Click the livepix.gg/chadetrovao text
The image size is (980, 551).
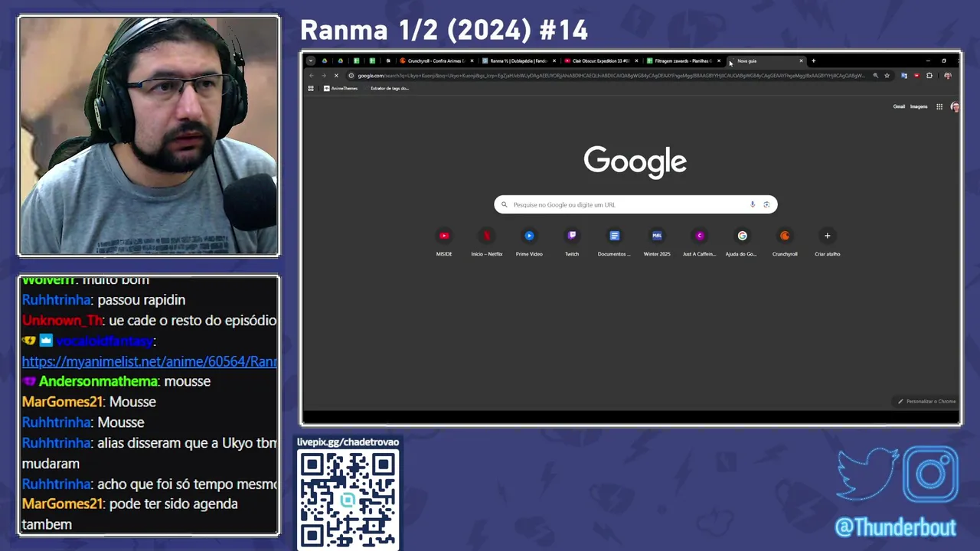coord(348,442)
